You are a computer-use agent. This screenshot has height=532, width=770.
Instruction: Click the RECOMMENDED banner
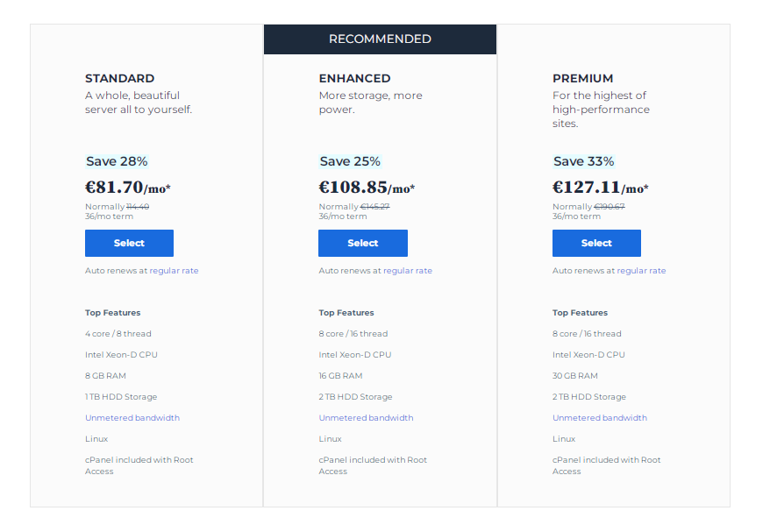380,39
